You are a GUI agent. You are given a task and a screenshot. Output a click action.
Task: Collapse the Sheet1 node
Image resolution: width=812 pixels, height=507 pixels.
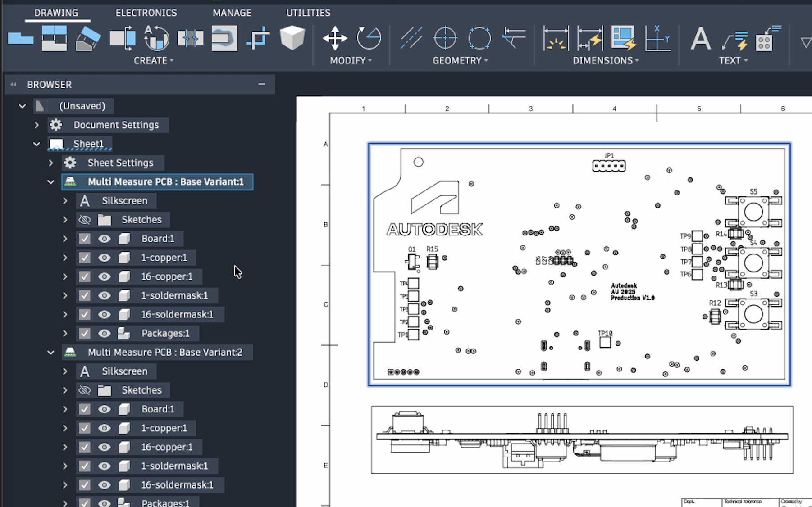click(36, 144)
